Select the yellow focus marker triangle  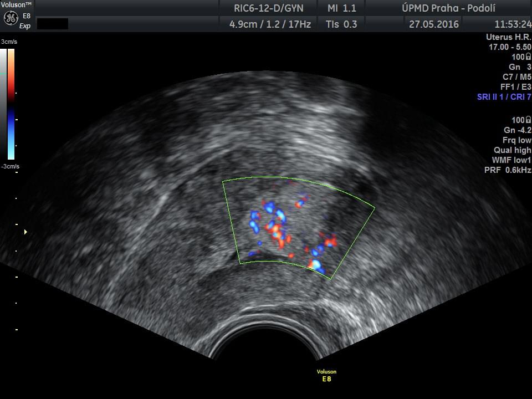25,232
